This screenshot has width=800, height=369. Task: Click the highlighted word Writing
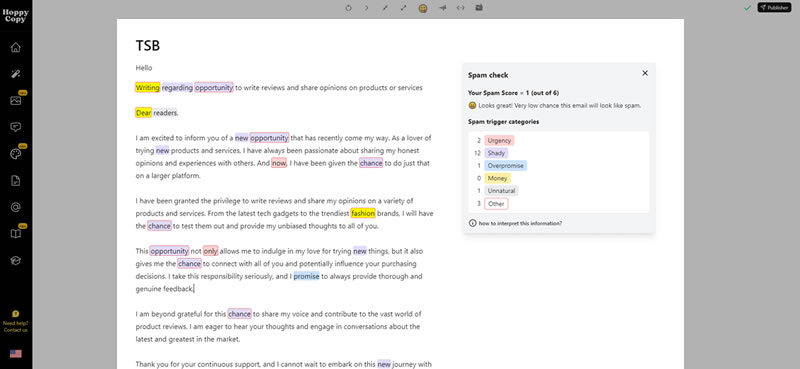[147, 87]
